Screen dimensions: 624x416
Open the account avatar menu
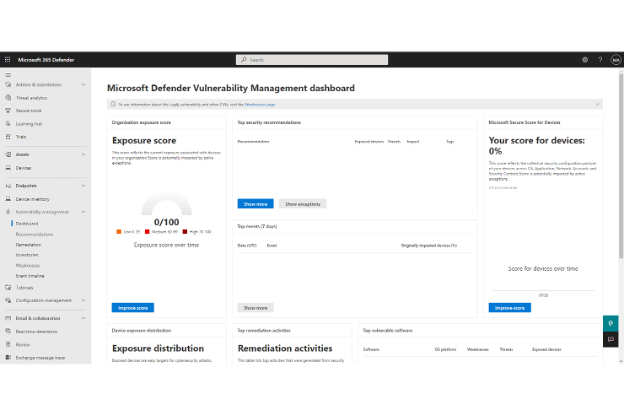click(x=616, y=60)
